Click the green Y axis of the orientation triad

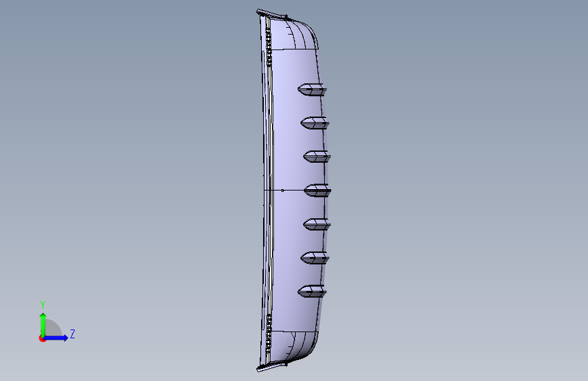coord(43,324)
